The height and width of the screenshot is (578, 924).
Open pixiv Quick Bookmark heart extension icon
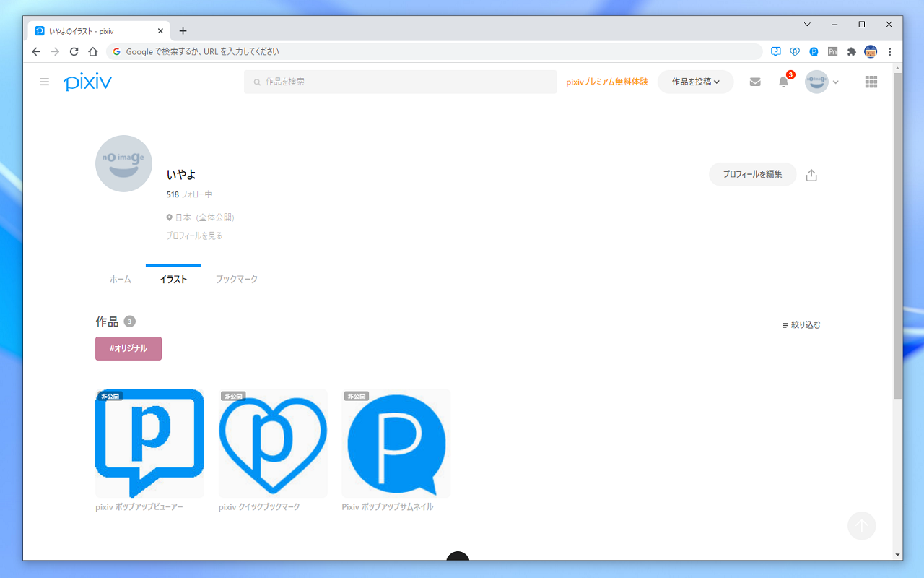795,52
